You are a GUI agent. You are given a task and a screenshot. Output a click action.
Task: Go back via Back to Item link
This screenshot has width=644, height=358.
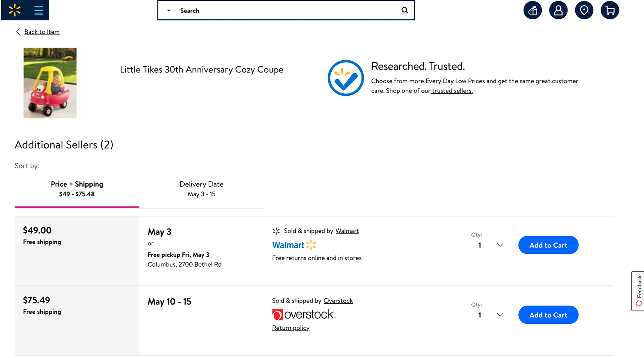(42, 32)
